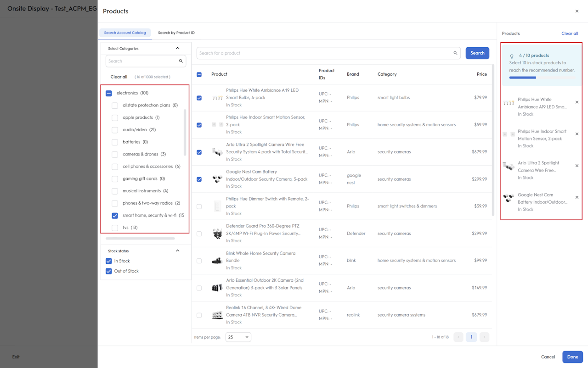Viewport: 588px width, 368px height.
Task: Click Arlo Essential Outdoor 2K Camera thumbnail
Action: 217,288
